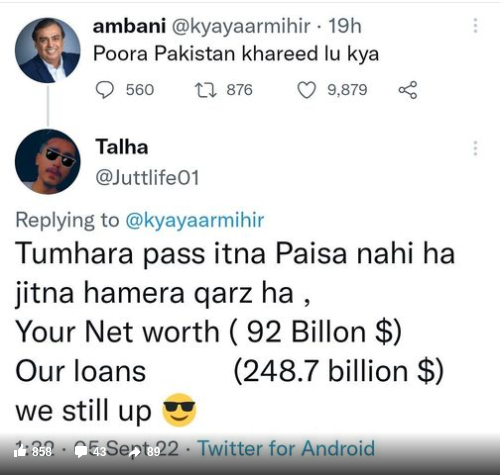
Task: Click the 9,879 likes count
Action: 347,90
